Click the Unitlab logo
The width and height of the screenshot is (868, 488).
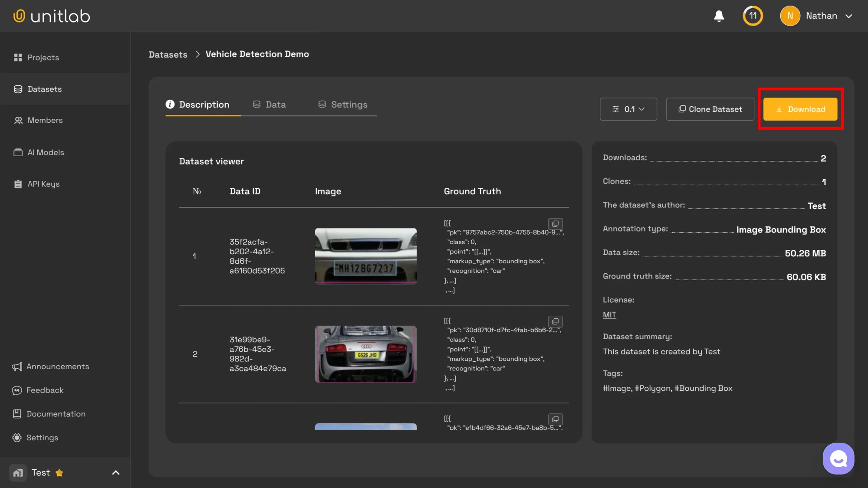pyautogui.click(x=51, y=16)
